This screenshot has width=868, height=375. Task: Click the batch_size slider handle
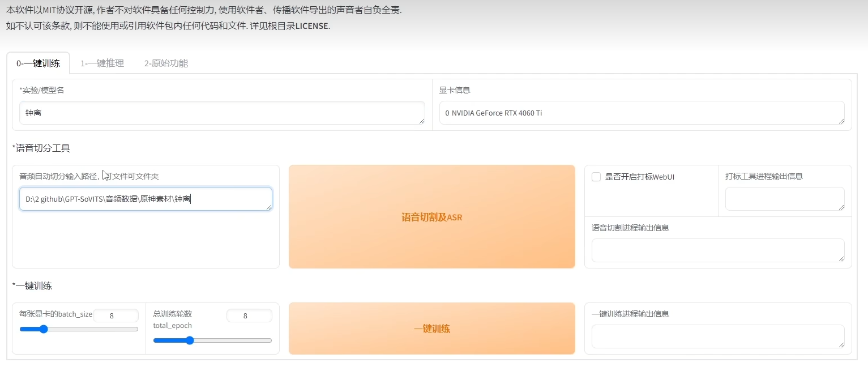(x=43, y=329)
